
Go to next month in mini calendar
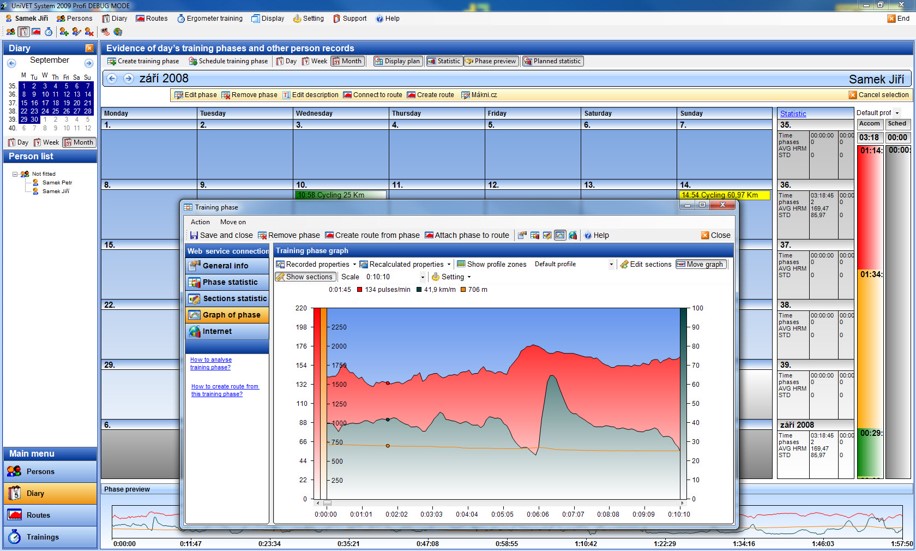click(x=89, y=63)
